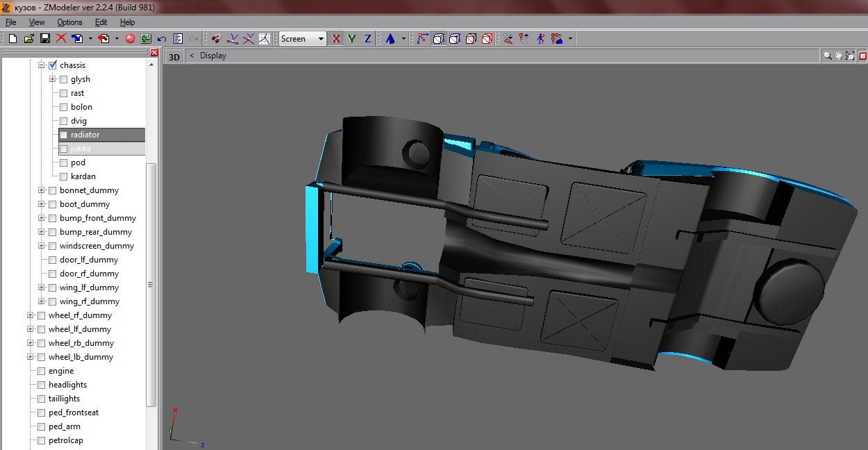
Task: Select the headlights tree item
Action: click(x=67, y=385)
